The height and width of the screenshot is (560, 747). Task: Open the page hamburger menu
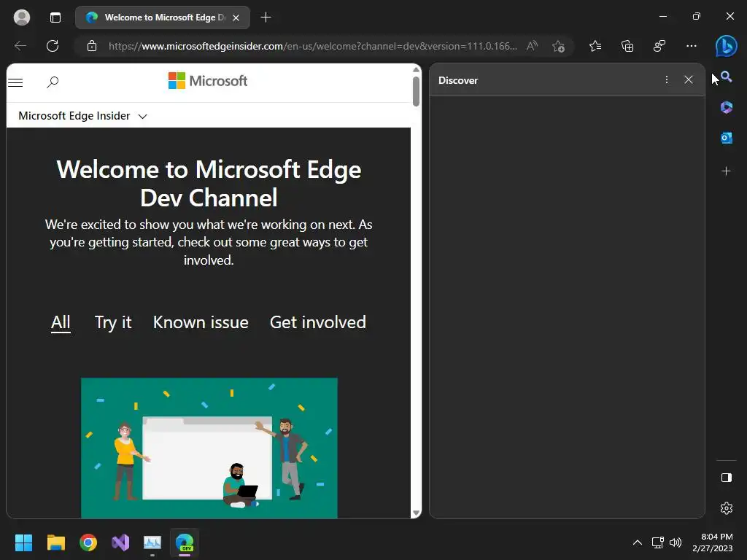click(x=15, y=82)
